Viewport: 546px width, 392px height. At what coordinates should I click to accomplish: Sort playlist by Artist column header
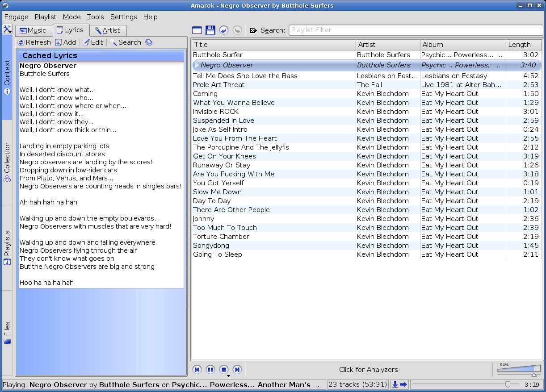[388, 45]
